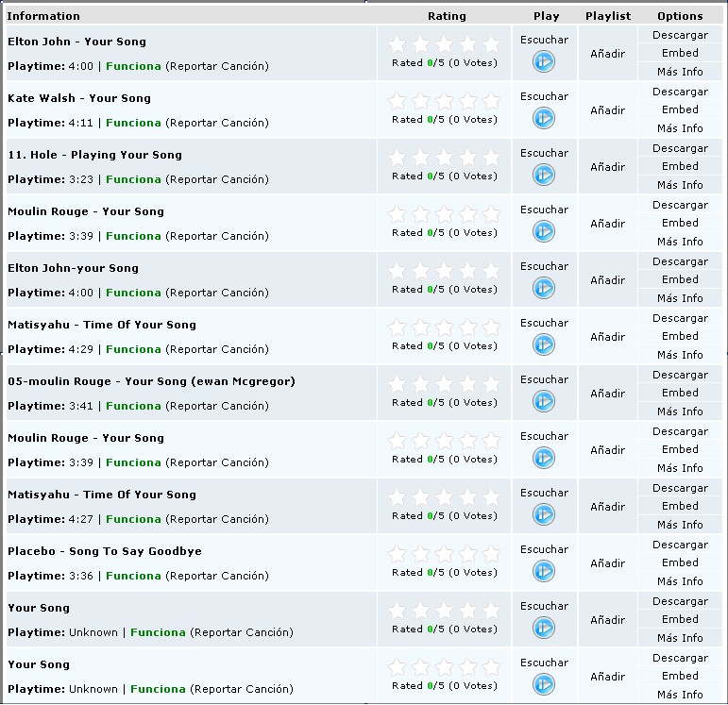Viewport: 728px width, 705px height.
Task: Play Kate Walsh - Your Song
Action: click(x=544, y=118)
